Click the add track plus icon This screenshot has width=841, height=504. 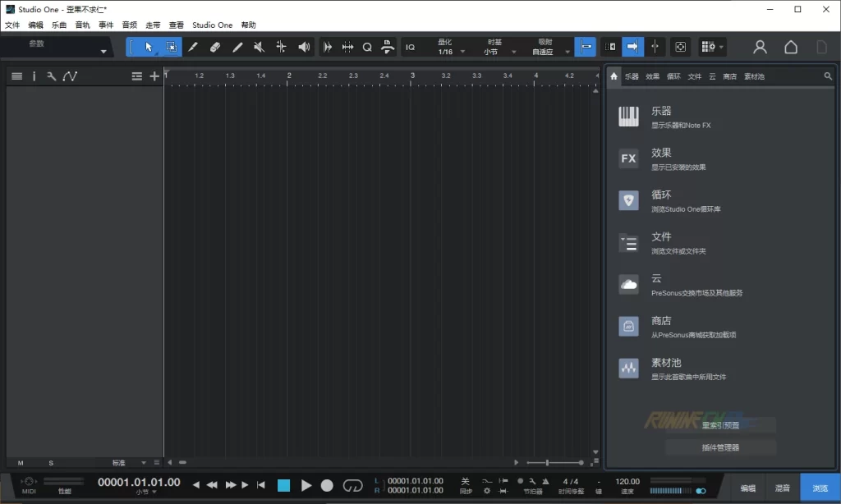(154, 76)
